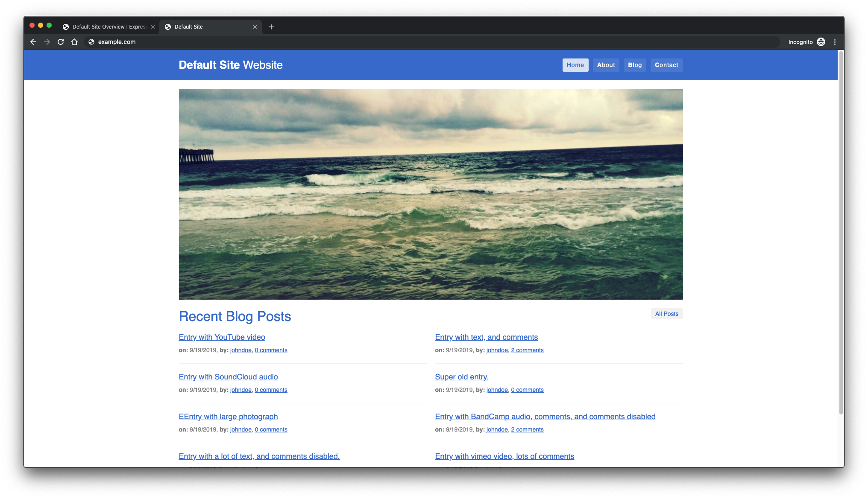Click johndoe under YouTube video entry
The height and width of the screenshot is (499, 868).
pyautogui.click(x=241, y=350)
